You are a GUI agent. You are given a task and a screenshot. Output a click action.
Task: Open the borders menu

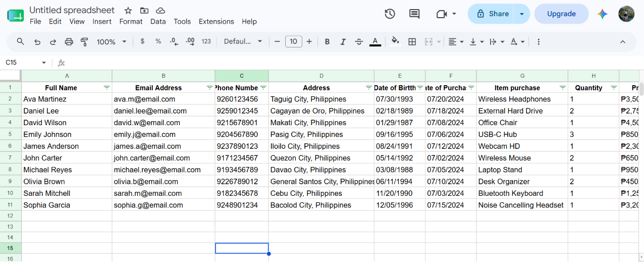412,41
